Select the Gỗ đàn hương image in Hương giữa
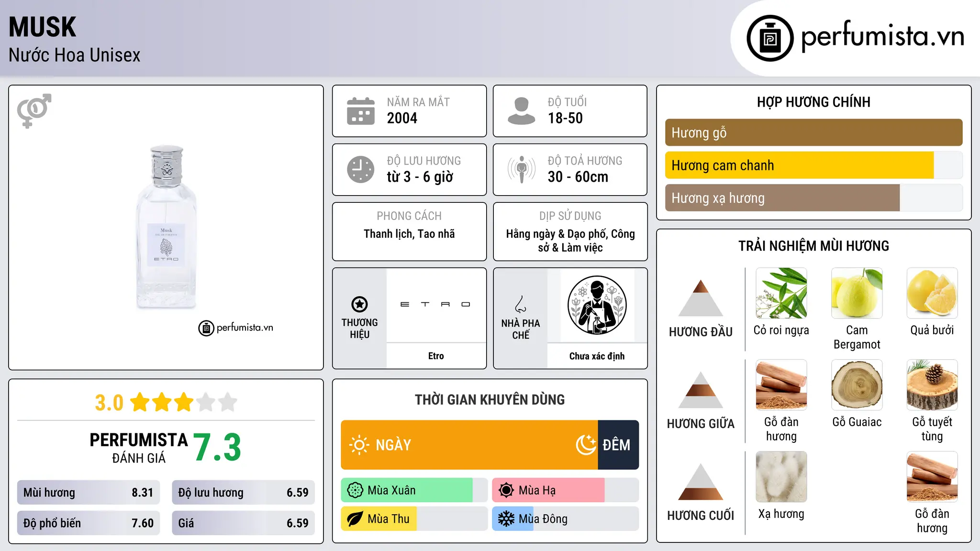The height and width of the screenshot is (551, 980). coord(781,385)
